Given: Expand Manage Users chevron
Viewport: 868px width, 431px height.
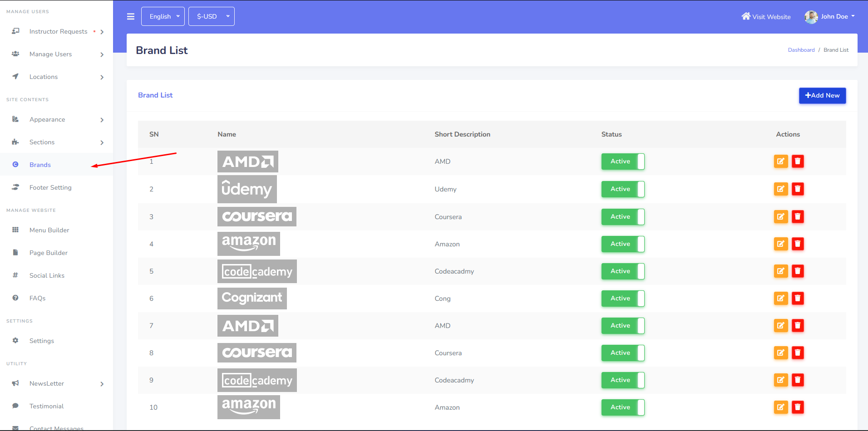Looking at the screenshot, I should pos(102,54).
